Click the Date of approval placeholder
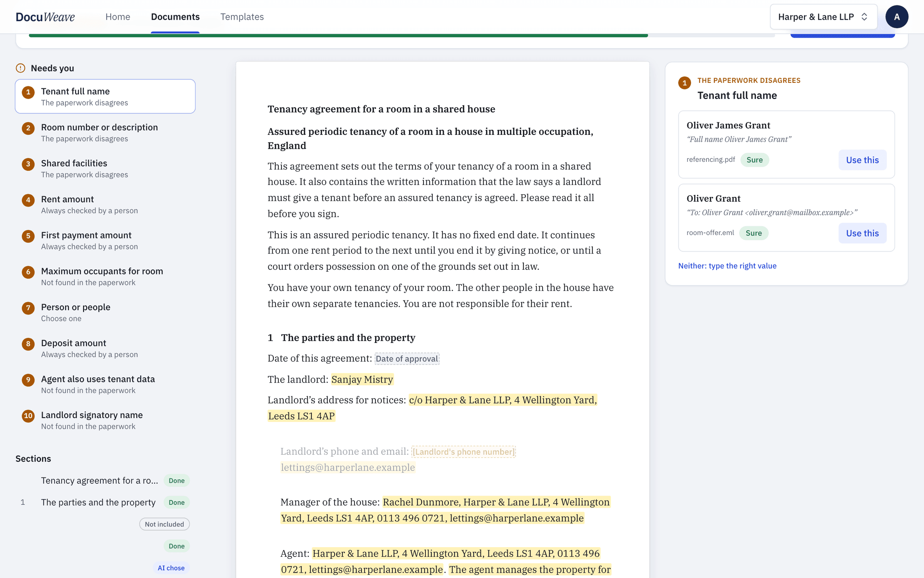 pos(407,359)
